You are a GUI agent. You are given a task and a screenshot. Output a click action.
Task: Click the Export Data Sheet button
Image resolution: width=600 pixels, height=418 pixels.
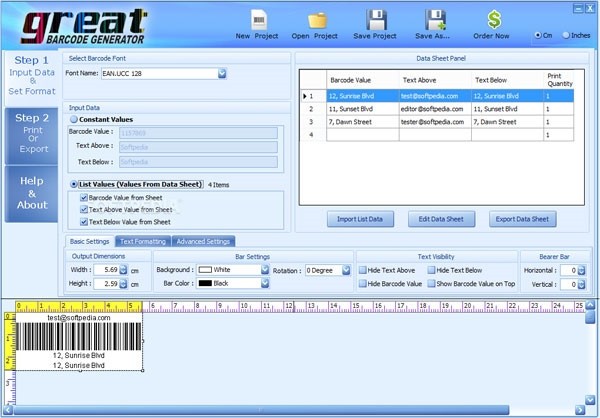pyautogui.click(x=523, y=219)
